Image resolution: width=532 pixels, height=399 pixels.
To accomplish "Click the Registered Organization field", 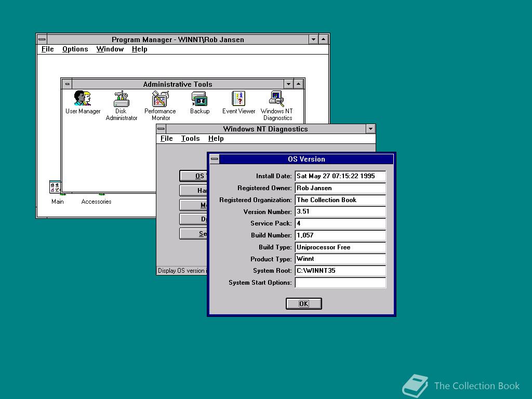I will [x=340, y=200].
